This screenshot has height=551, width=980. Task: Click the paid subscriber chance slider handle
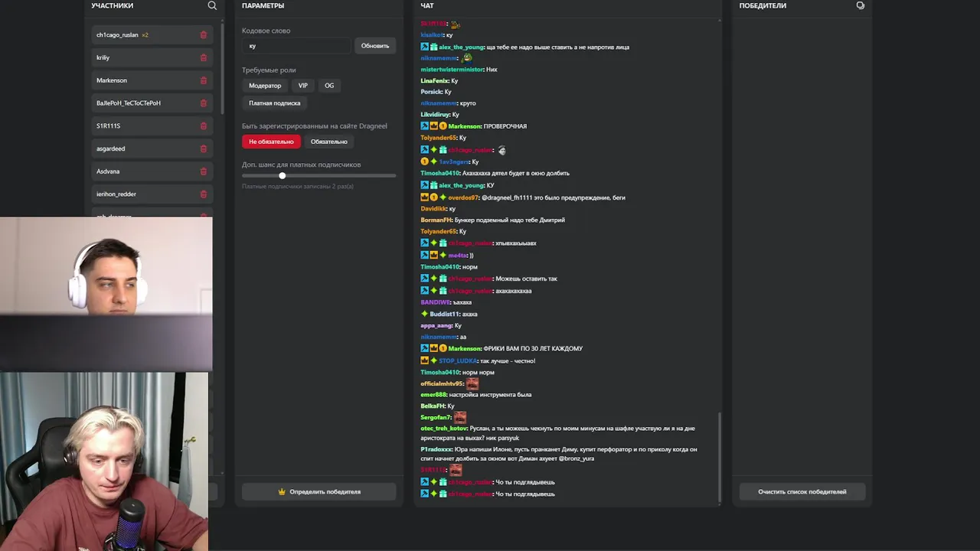point(283,175)
